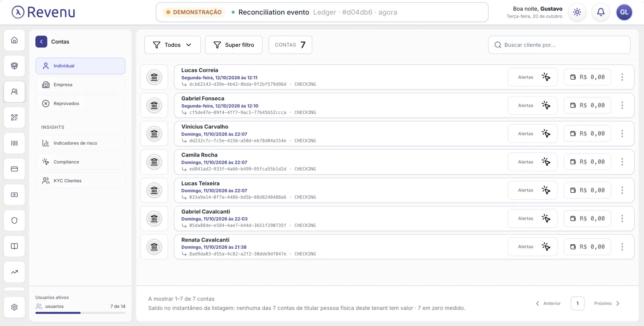Viewport: 644px width, 326px height.
Task: Click the Usuarios ativos progress bar
Action: [x=80, y=313]
